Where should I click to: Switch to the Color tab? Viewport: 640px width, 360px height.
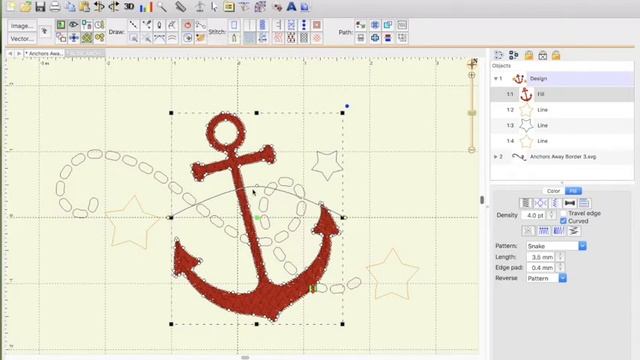553,191
